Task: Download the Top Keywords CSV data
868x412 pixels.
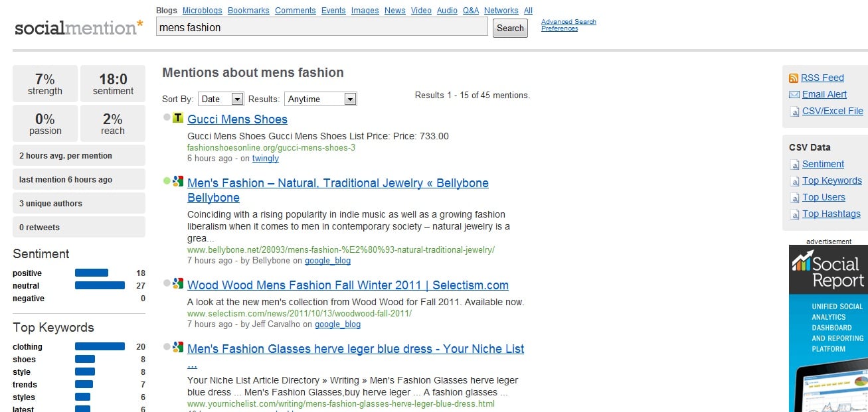Action: click(x=832, y=180)
